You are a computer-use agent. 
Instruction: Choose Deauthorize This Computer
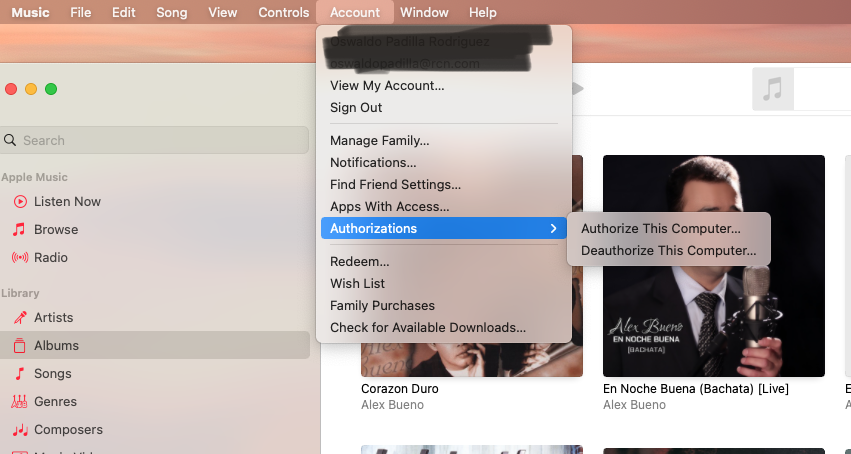pos(668,251)
